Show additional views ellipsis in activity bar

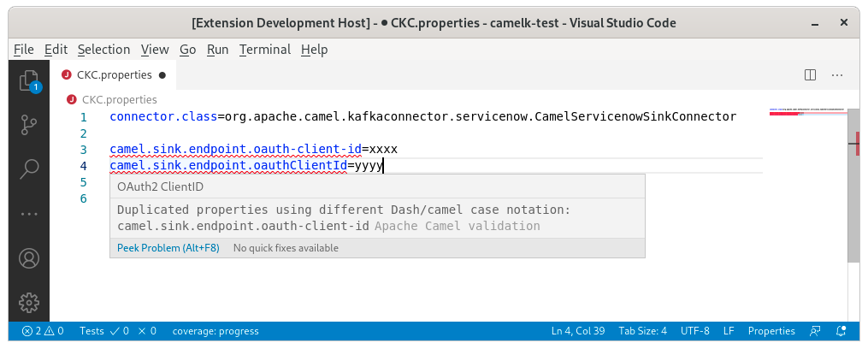pyautogui.click(x=30, y=212)
